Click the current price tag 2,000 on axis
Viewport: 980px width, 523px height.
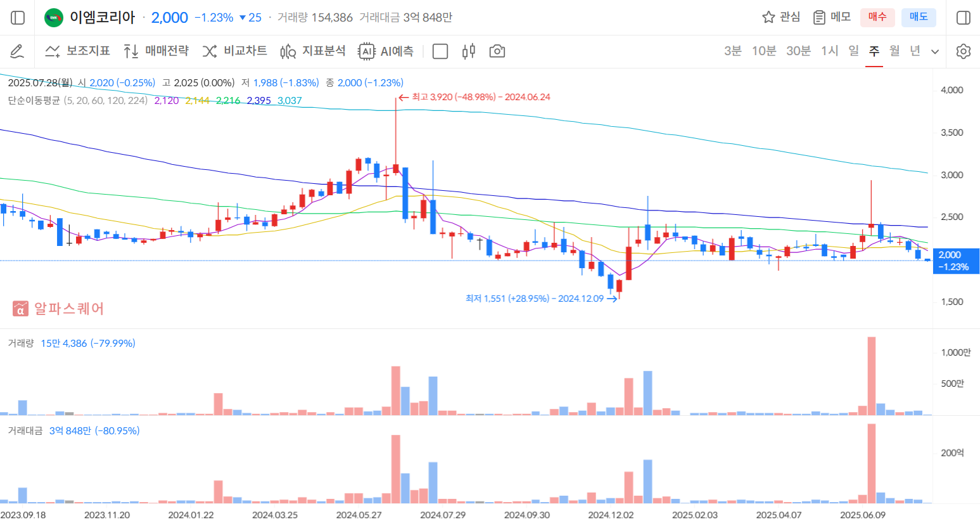click(956, 261)
